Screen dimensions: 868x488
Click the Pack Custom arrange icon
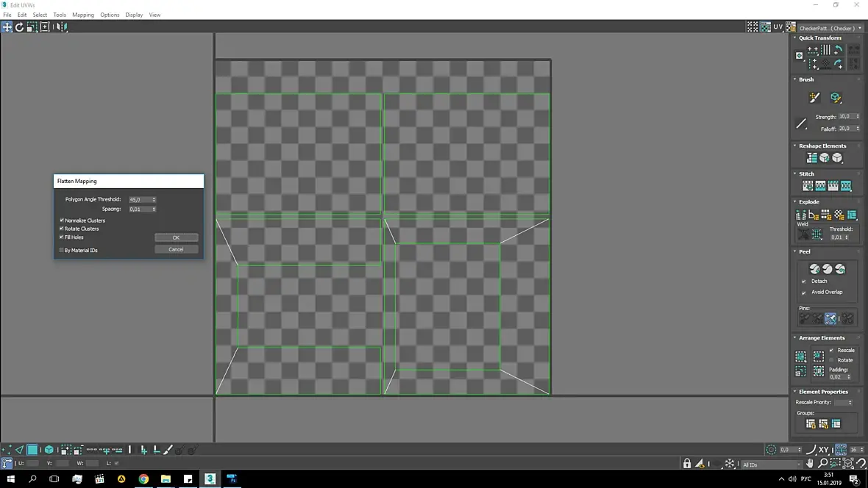click(x=800, y=356)
